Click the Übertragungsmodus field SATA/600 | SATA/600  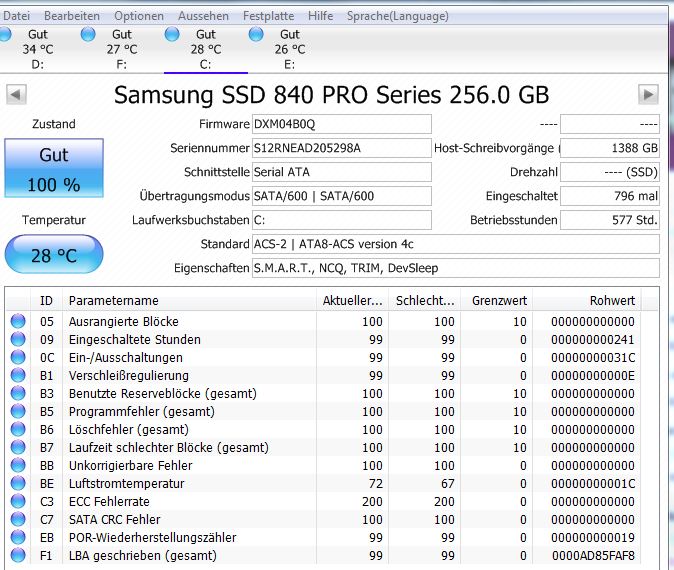tap(342, 196)
